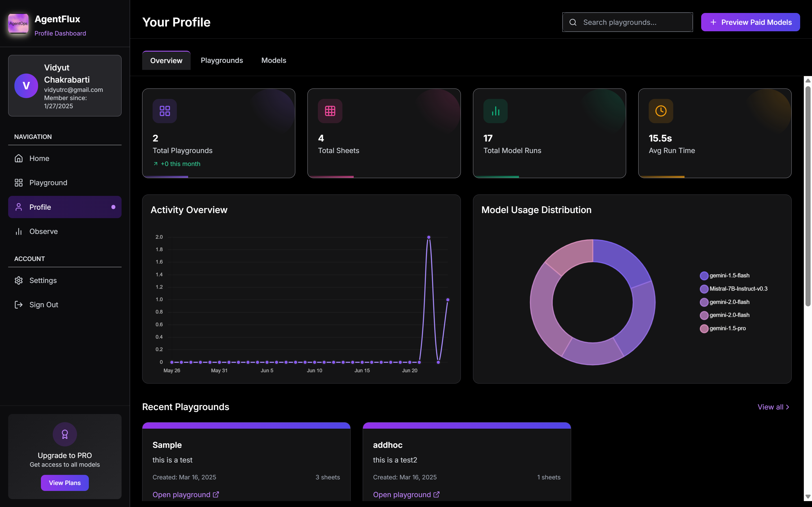Click the AgentFlux logo icon
This screenshot has height=507, width=812.
click(18, 23)
